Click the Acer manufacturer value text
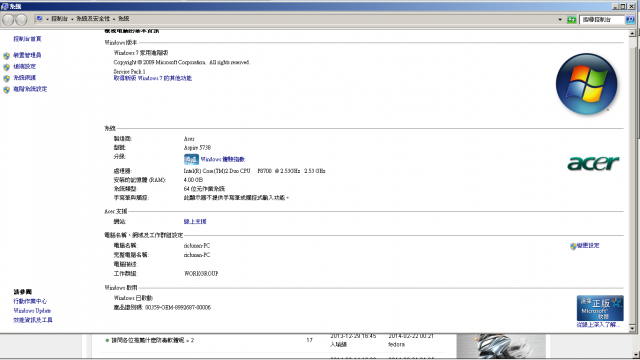640x360 pixels. pyautogui.click(x=189, y=139)
